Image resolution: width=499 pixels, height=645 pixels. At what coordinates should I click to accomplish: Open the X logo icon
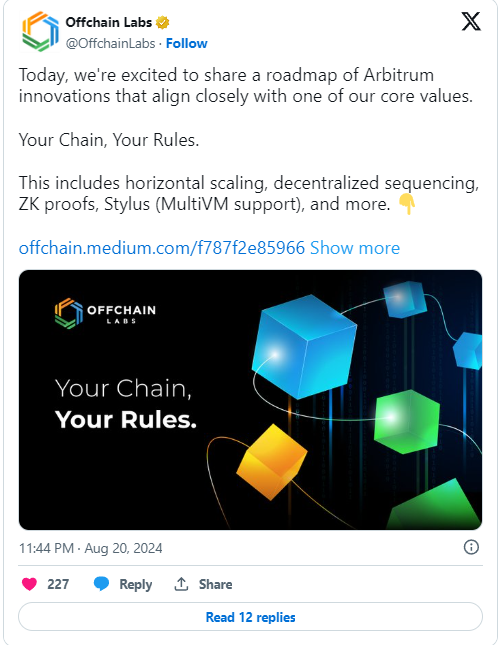click(x=471, y=21)
